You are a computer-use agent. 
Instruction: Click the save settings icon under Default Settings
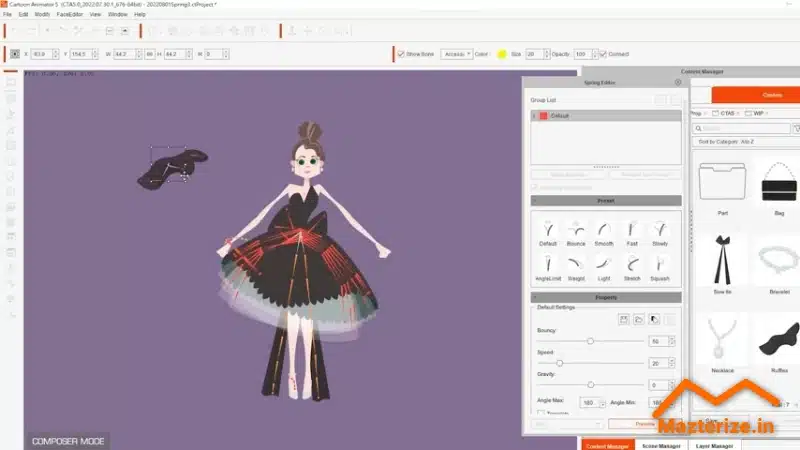pos(623,319)
